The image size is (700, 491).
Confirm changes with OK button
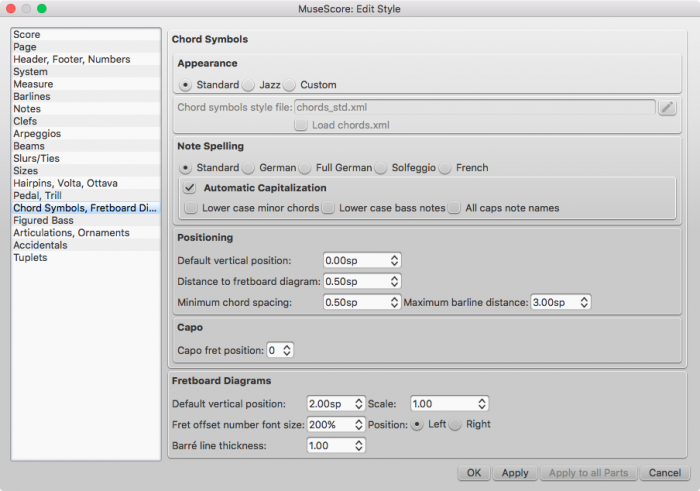coord(474,473)
